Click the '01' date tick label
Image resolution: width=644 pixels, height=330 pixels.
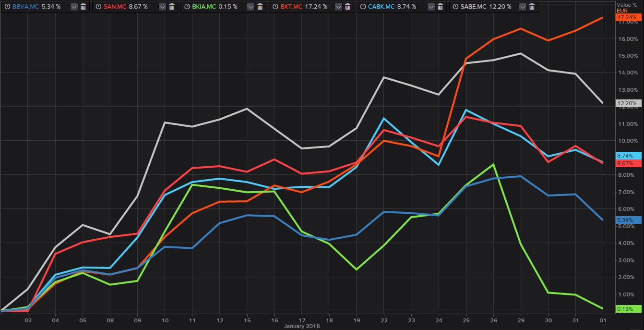(x=603, y=320)
